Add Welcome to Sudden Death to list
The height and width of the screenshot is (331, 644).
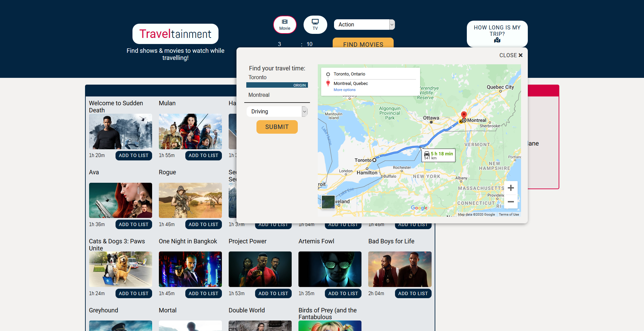coord(134,155)
